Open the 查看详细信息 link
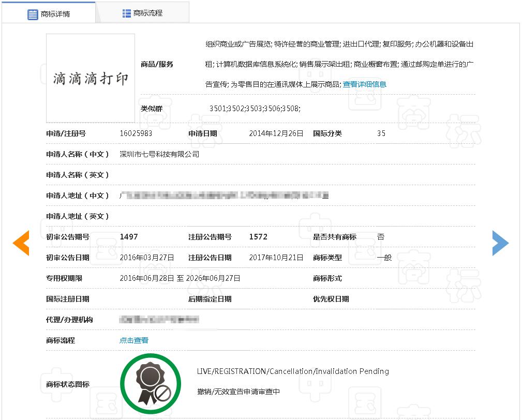Viewport: 522px width, 420px height. click(364, 84)
